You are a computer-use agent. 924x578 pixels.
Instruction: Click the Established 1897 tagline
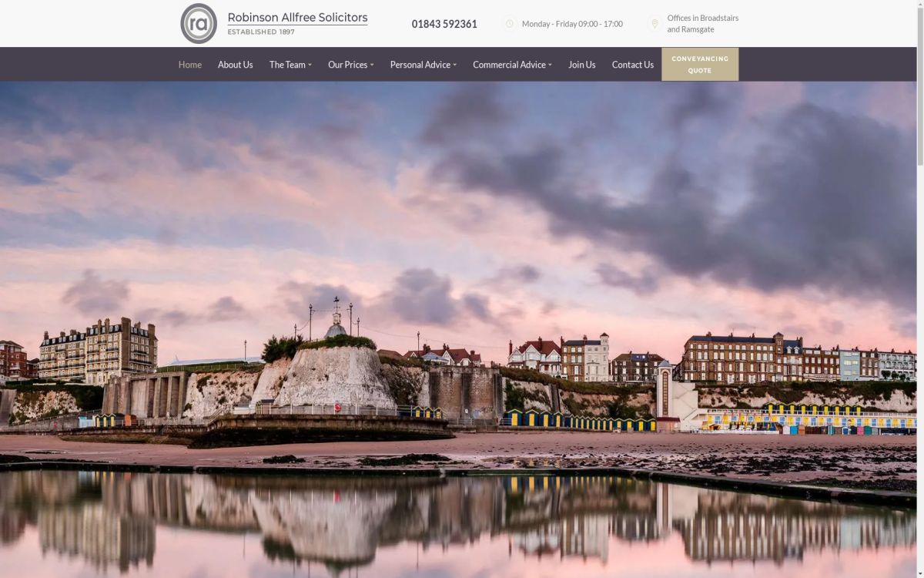pos(261,32)
